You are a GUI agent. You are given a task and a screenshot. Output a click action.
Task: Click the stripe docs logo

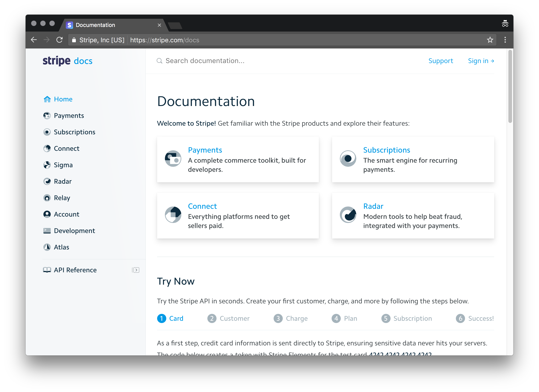[68, 61]
